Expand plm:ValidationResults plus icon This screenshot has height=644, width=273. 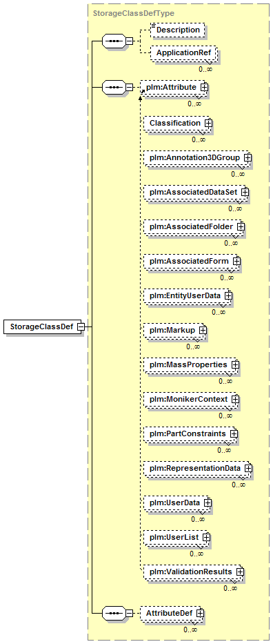(x=240, y=572)
